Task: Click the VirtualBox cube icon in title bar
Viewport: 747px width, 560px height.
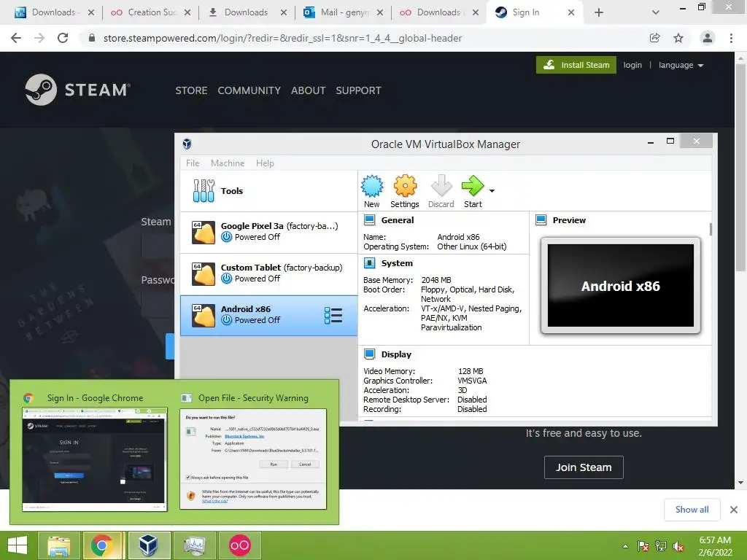Action: [187, 144]
